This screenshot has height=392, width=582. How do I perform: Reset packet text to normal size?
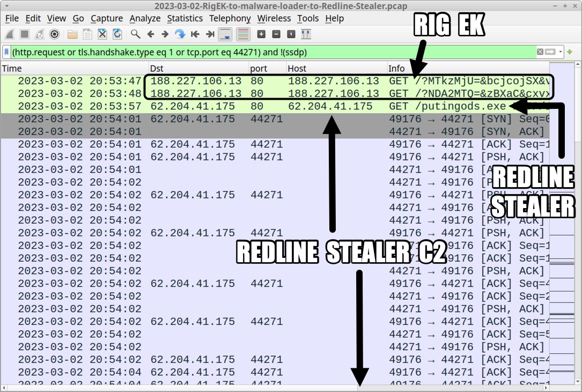[x=291, y=34]
